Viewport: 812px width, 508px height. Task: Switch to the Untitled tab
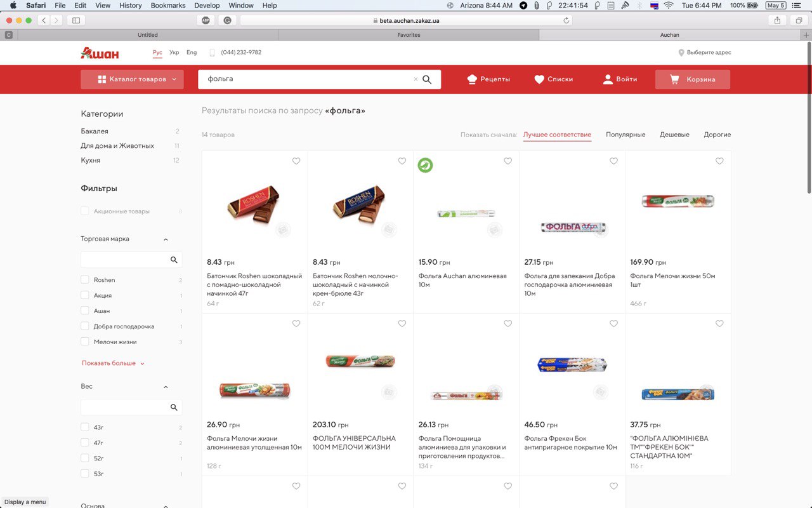(x=148, y=35)
